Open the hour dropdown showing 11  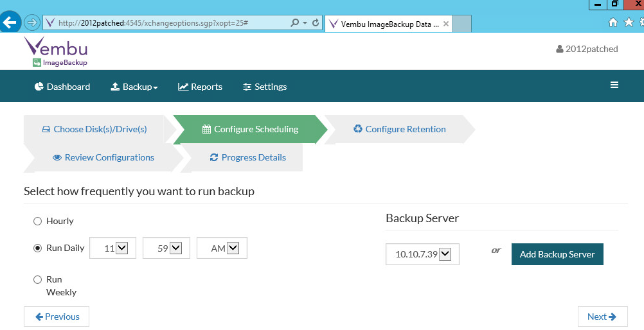[x=112, y=248]
